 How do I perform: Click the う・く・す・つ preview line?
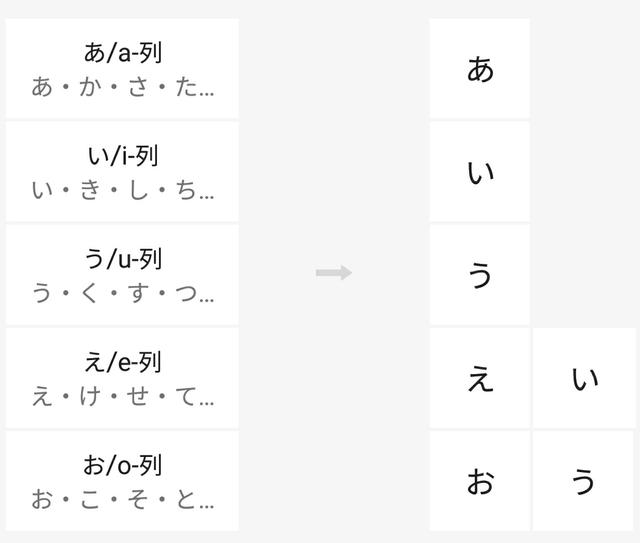tap(122, 293)
